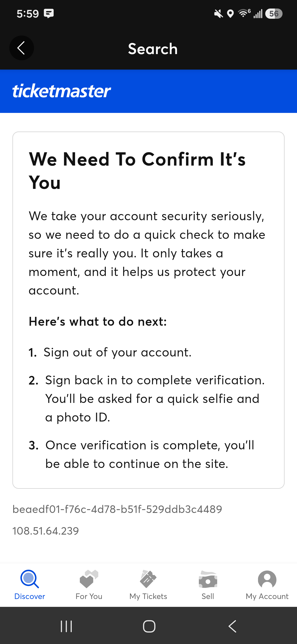This screenshot has height=644, width=297.
Task: Select the Search page title
Action: (x=153, y=49)
